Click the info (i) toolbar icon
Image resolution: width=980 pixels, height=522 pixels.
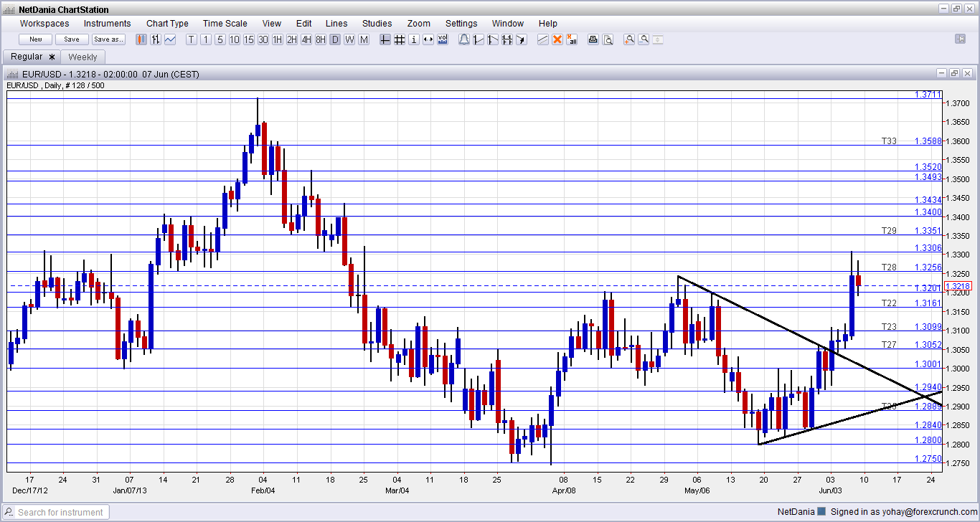(x=413, y=39)
